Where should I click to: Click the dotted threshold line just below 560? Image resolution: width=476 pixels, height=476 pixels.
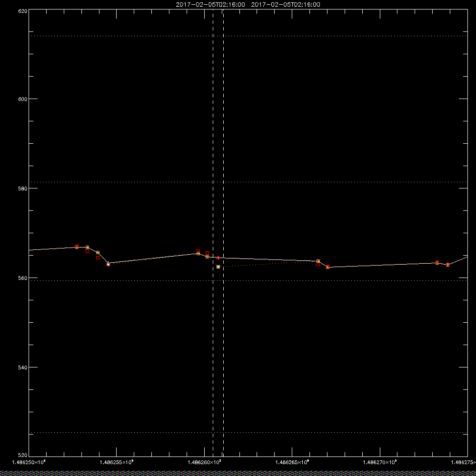pos(248,280)
